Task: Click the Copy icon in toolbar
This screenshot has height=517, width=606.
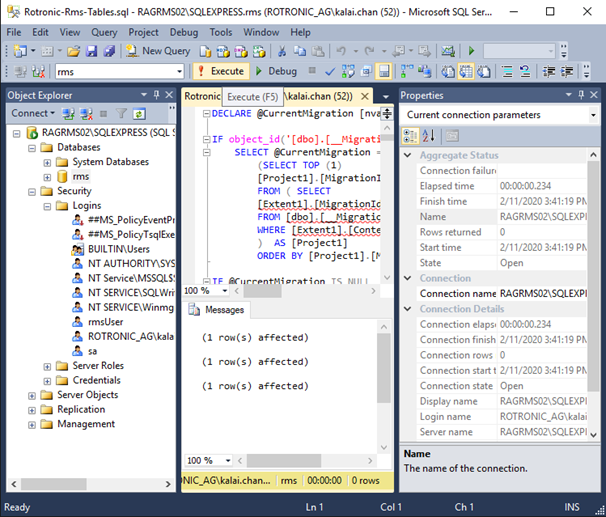Action: 300,51
